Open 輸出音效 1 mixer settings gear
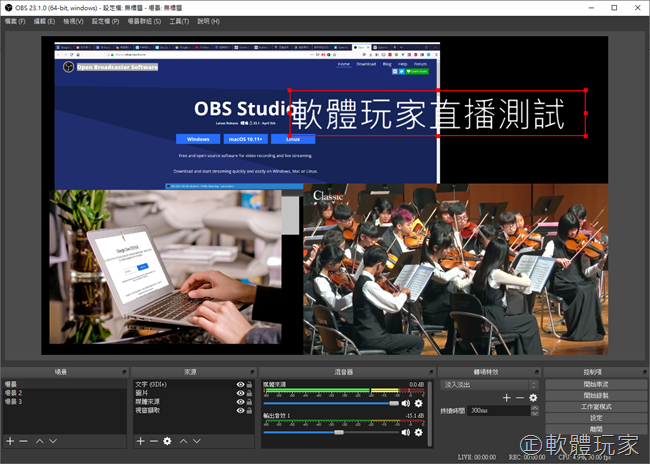The height and width of the screenshot is (464, 650). coord(420,432)
